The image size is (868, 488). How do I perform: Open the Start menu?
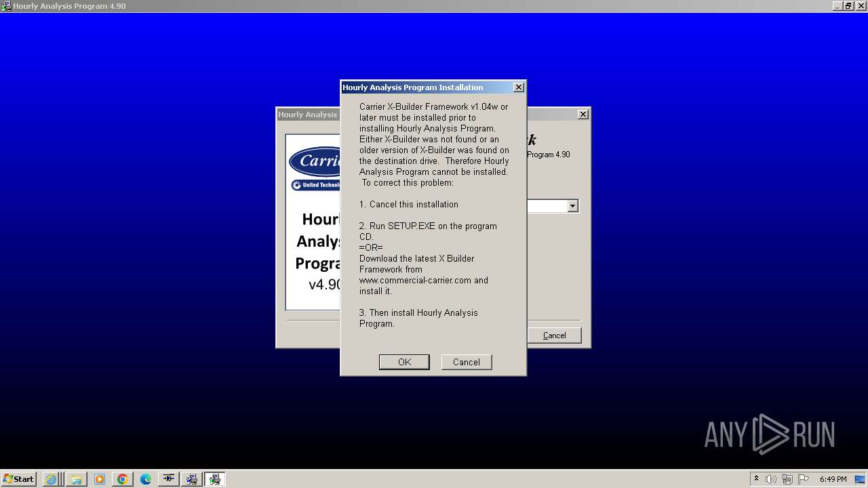(x=19, y=479)
